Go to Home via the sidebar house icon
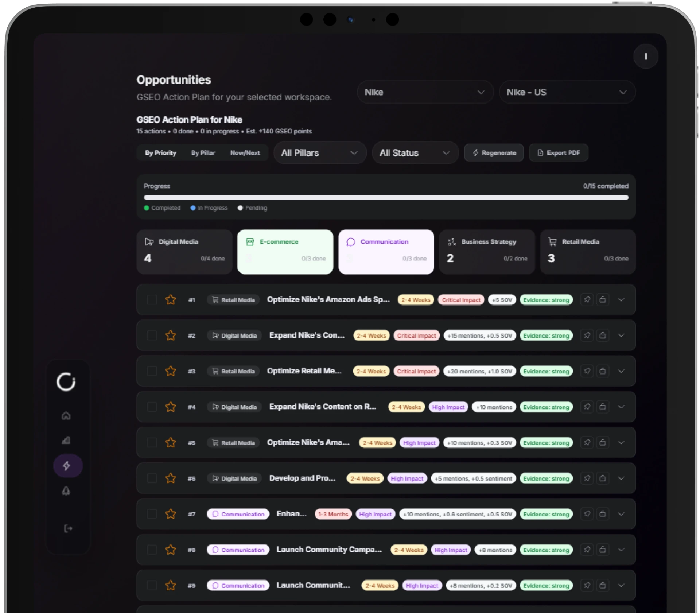This screenshot has width=700, height=613. 66,415
